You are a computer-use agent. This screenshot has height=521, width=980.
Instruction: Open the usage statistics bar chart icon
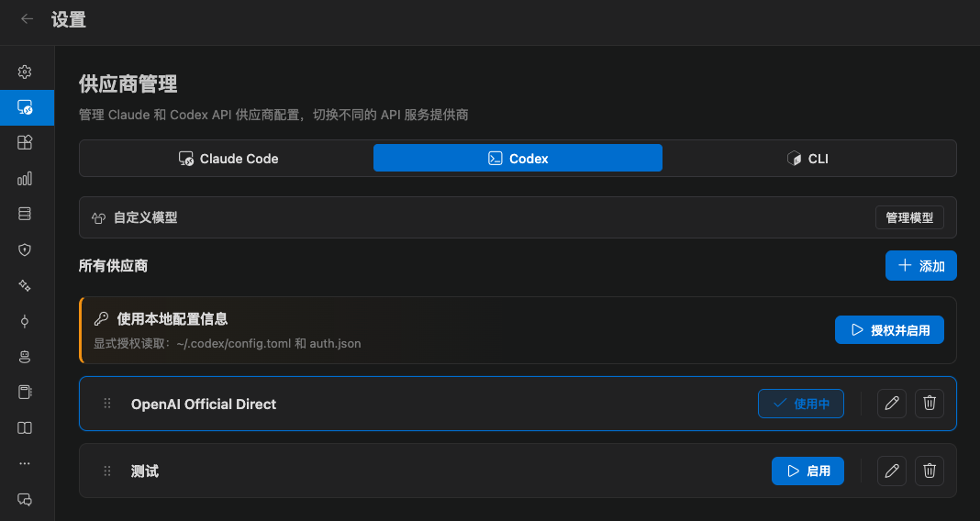[25, 179]
